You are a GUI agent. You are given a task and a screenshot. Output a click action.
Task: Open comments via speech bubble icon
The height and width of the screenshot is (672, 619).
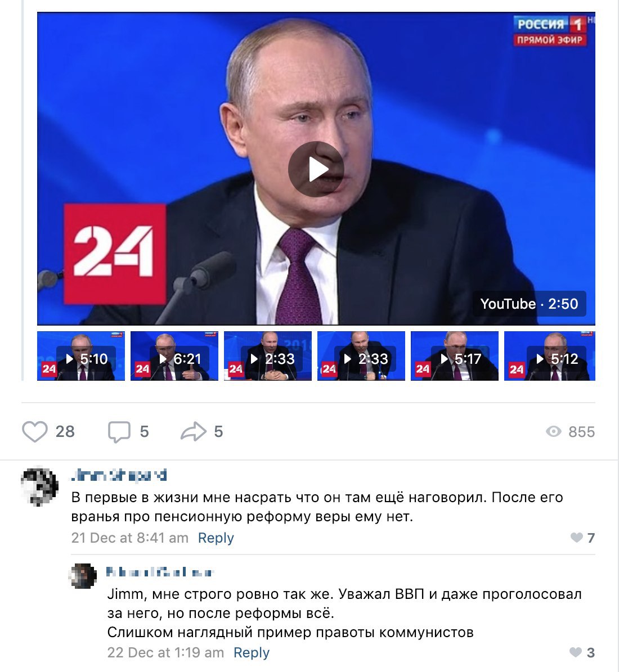tap(119, 431)
